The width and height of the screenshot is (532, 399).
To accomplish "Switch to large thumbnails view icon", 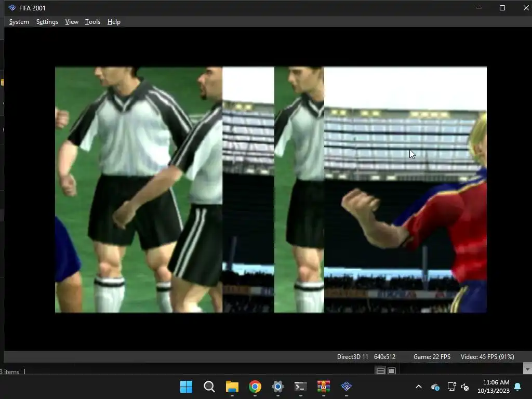I will coord(392,371).
